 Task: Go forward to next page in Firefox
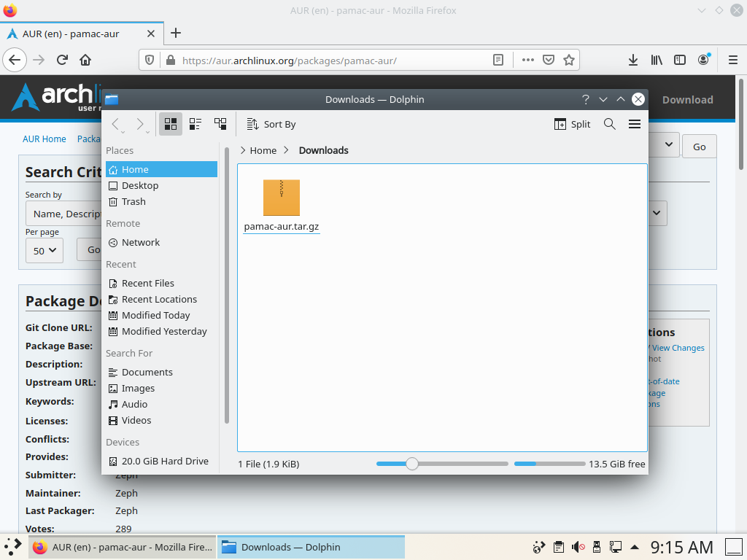(x=39, y=60)
